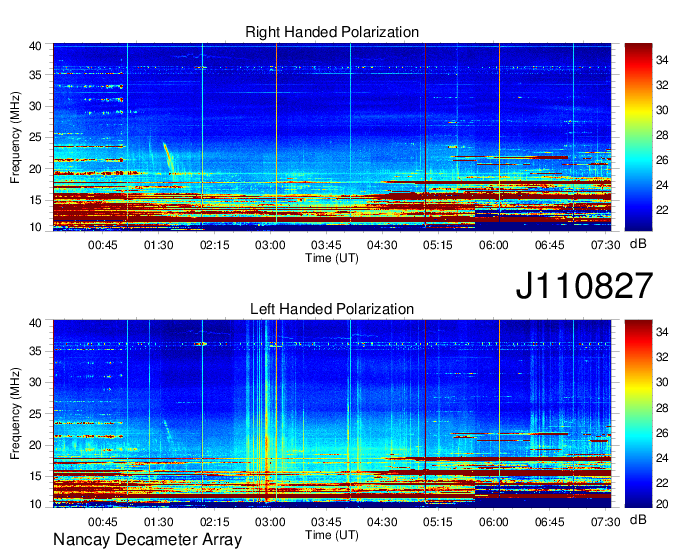The height and width of the screenshot is (552, 680).
Task: Click the 06:45 tick label under Right Handed plot
Action: pyautogui.click(x=549, y=245)
